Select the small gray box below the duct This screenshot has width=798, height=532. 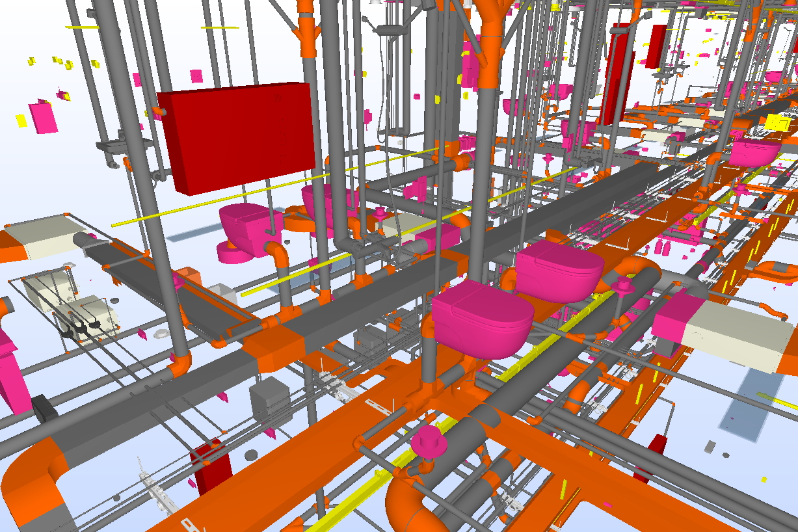pyautogui.click(x=269, y=400)
